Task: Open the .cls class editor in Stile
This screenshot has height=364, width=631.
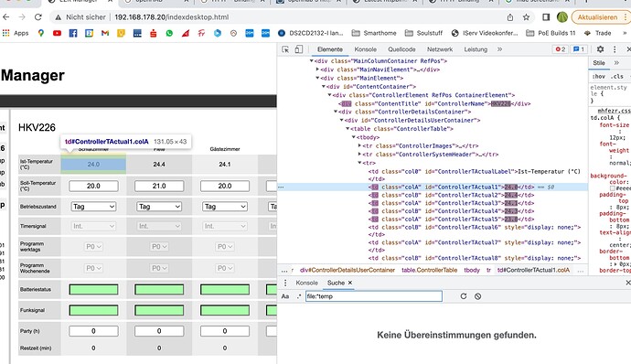Action: [617, 76]
